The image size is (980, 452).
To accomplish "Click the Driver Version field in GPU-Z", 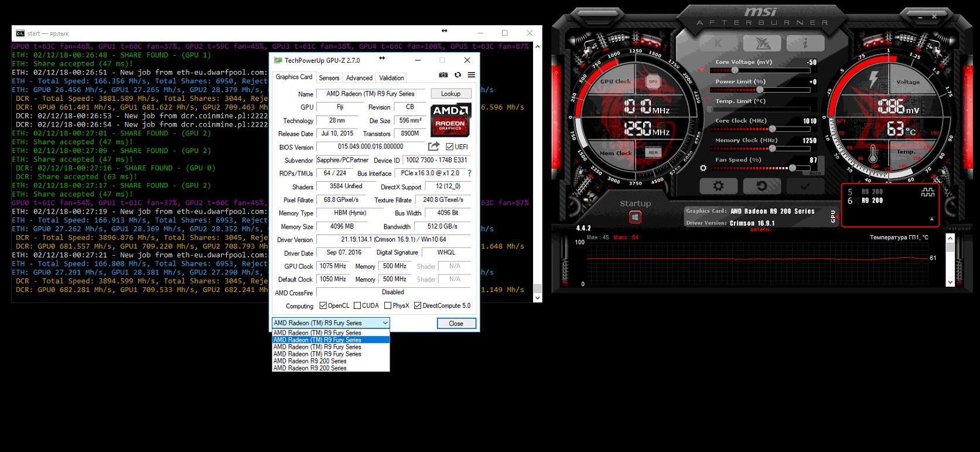I will click(x=394, y=239).
